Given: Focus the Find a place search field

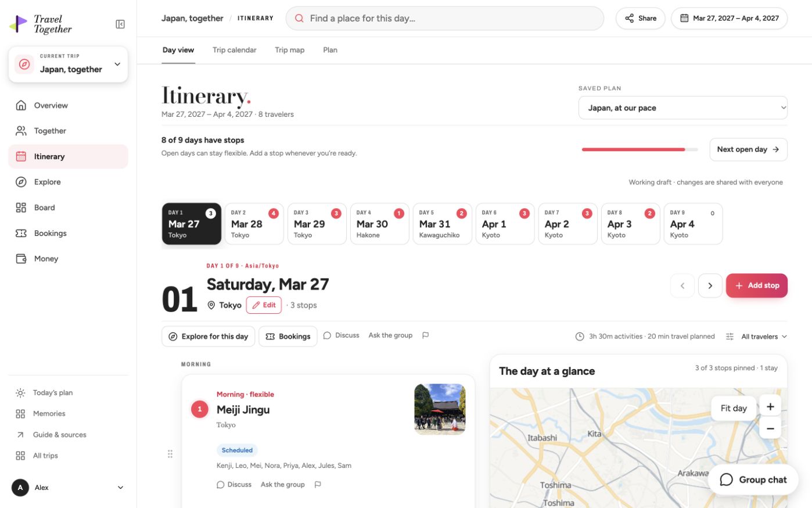Looking at the screenshot, I should pos(444,18).
